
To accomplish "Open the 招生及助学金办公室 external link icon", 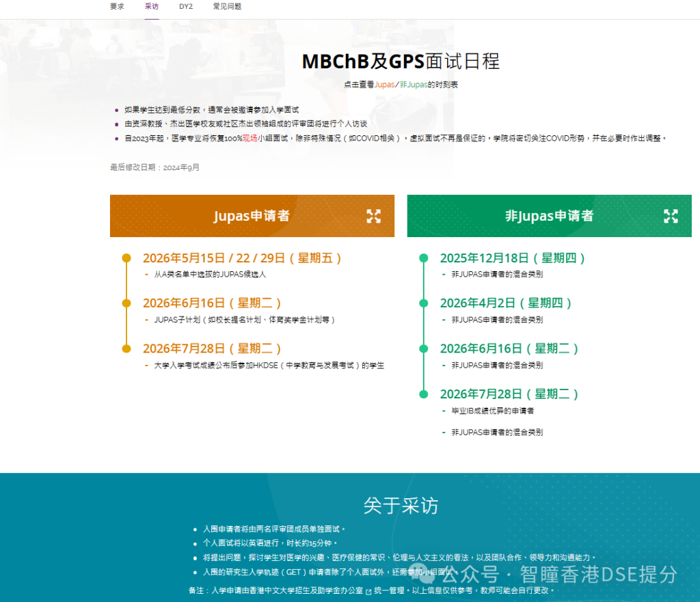I will pos(368,591).
